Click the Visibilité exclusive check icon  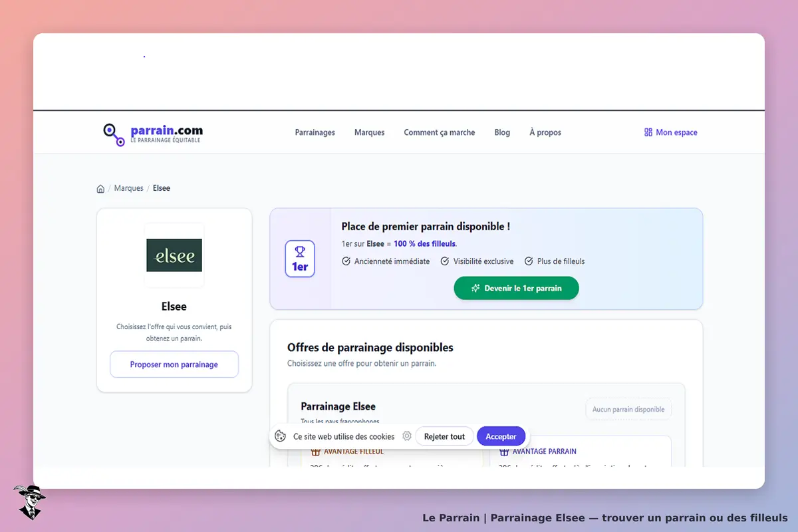445,261
